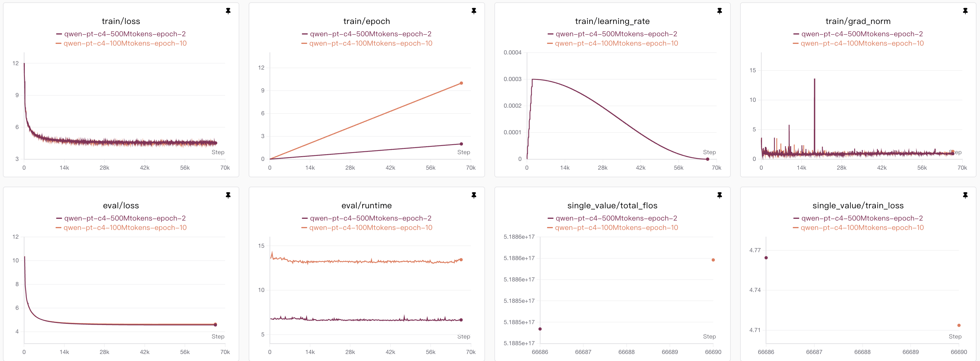This screenshot has height=361, width=980.
Task: Click the train/learning_rate chart title
Action: [x=612, y=21]
